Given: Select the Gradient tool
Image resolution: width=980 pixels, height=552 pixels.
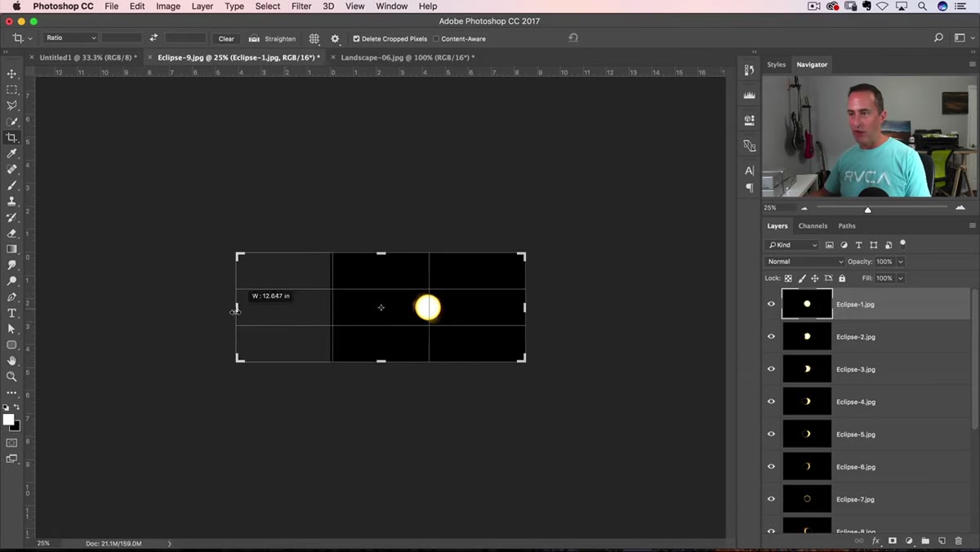Looking at the screenshot, I should 11,249.
